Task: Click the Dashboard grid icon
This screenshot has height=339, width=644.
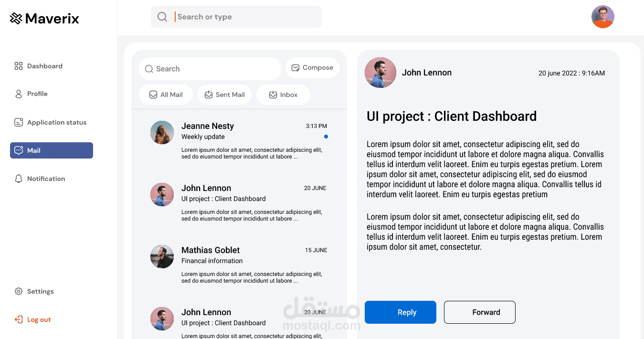Action: tap(19, 66)
